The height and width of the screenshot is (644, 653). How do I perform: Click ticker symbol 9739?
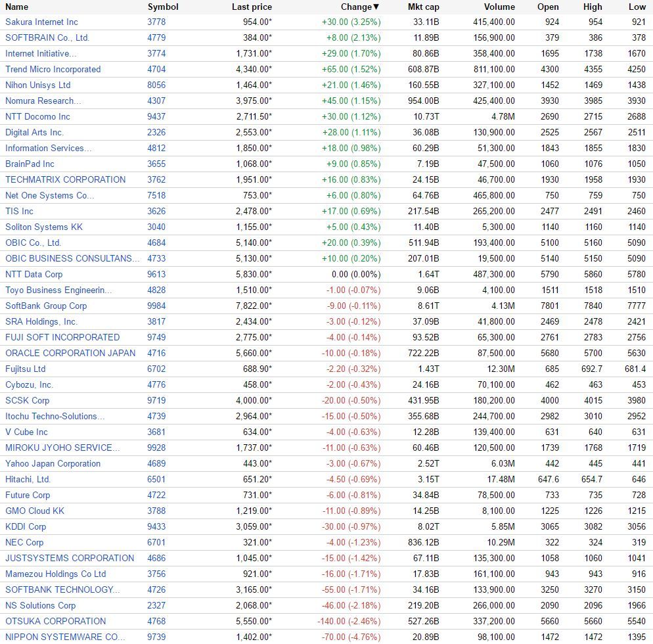156,637
